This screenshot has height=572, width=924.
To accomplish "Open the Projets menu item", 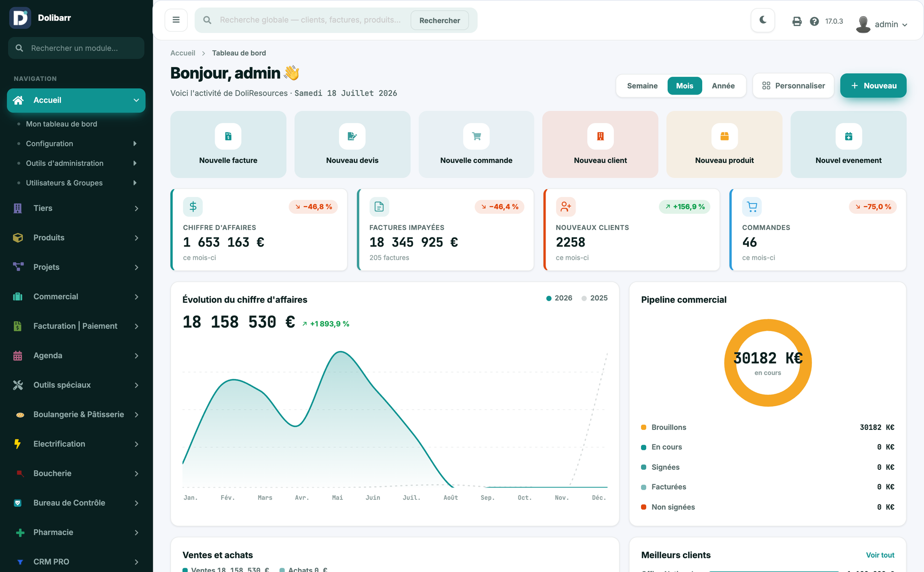I will [x=76, y=267].
